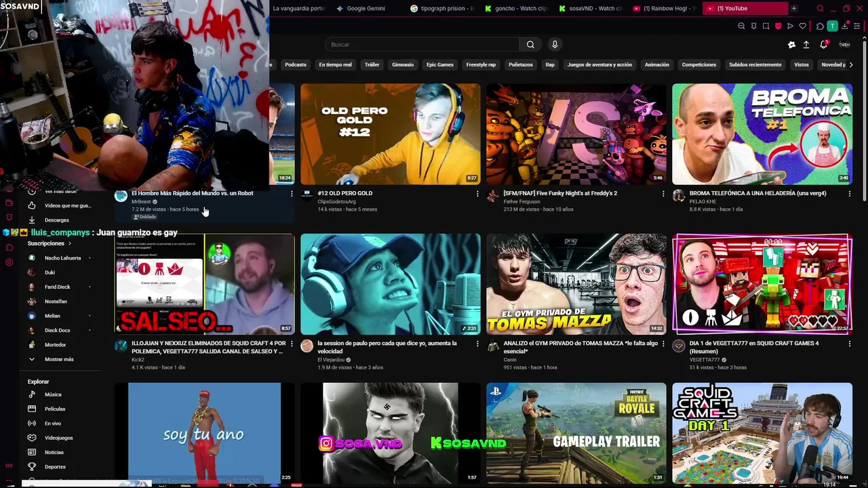Image resolution: width=868 pixels, height=488 pixels.
Task: Switch to La vanguardia porteña tab
Action: pos(298,9)
